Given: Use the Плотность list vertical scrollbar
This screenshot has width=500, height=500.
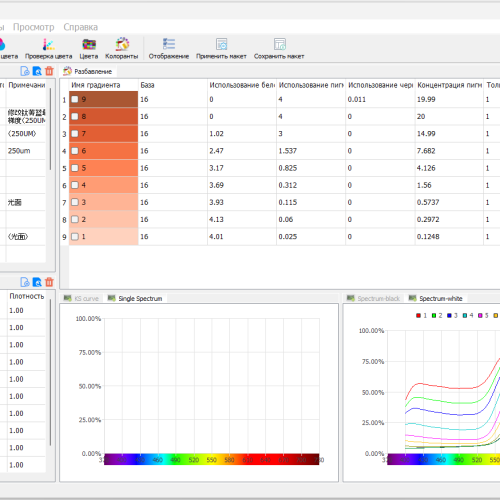Looking at the screenshot, I should (x=50, y=372).
